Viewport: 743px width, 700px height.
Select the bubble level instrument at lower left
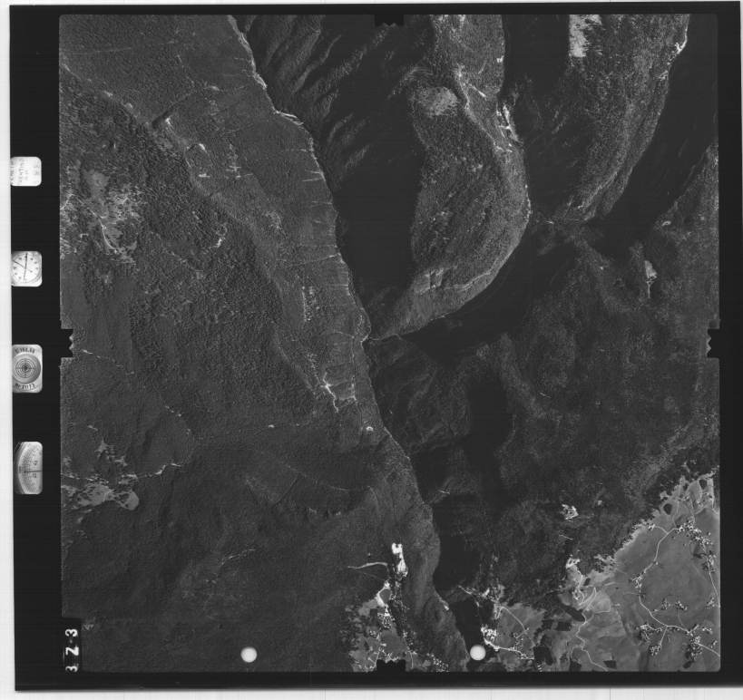[28, 467]
